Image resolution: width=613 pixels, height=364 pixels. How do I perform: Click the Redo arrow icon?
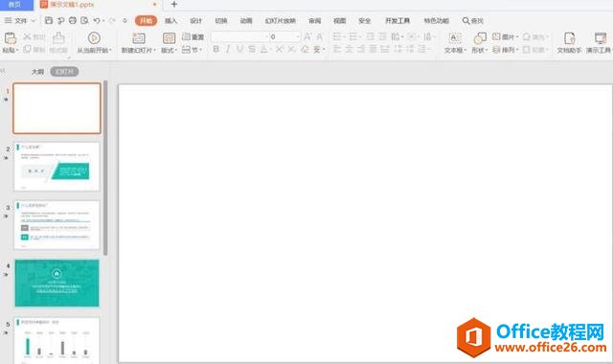click(x=112, y=20)
